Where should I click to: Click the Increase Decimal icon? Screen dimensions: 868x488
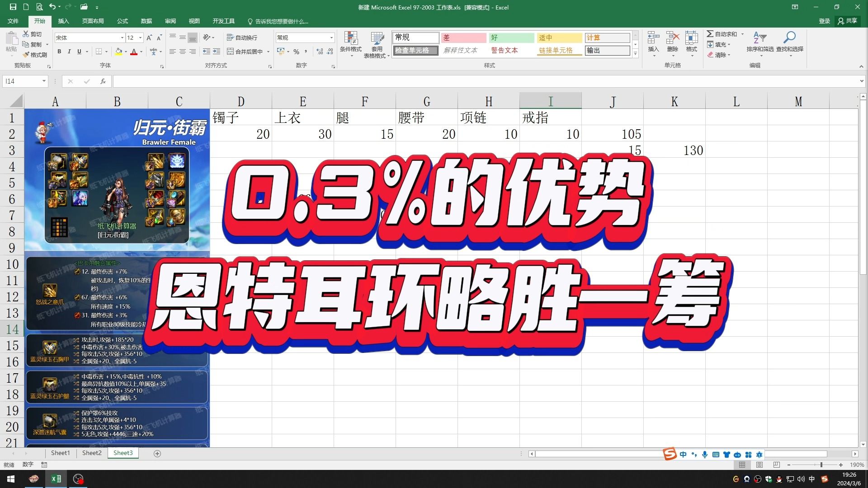point(320,52)
